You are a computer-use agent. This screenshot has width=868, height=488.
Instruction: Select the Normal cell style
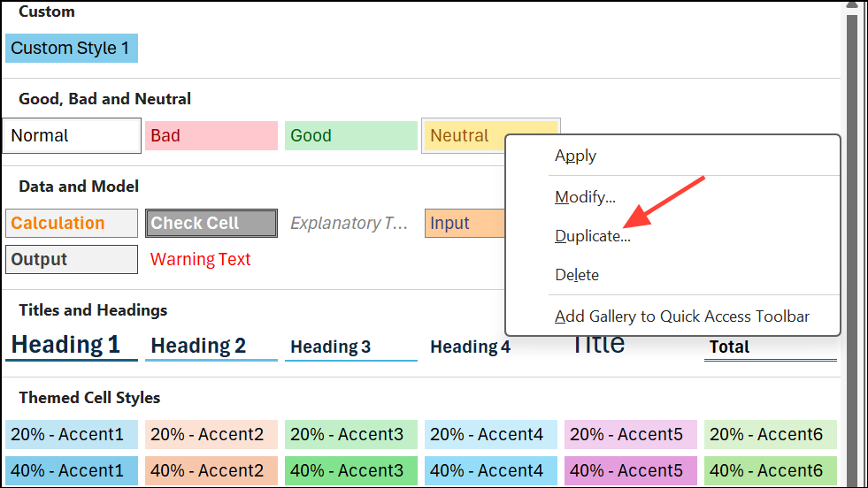pos(72,136)
